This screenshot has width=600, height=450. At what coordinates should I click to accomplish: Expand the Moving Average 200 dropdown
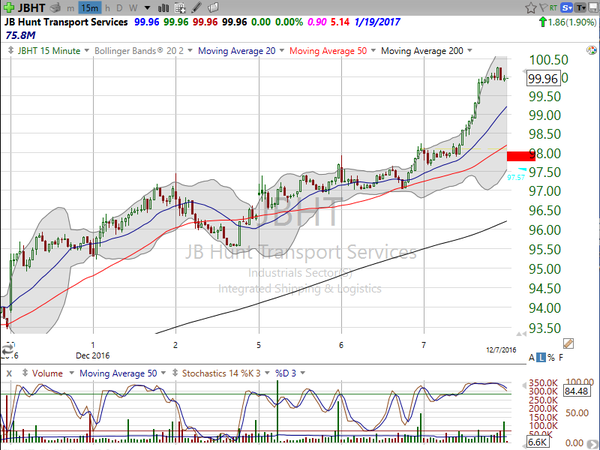[x=470, y=51]
